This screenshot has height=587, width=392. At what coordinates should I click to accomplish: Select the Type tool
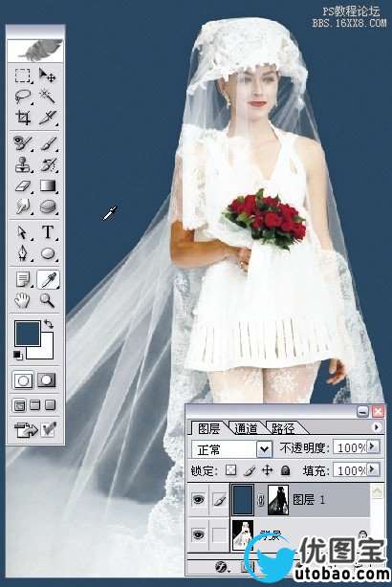48,232
